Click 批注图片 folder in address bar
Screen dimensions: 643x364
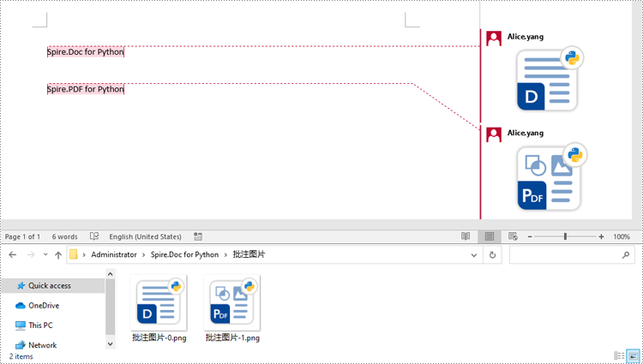249,254
